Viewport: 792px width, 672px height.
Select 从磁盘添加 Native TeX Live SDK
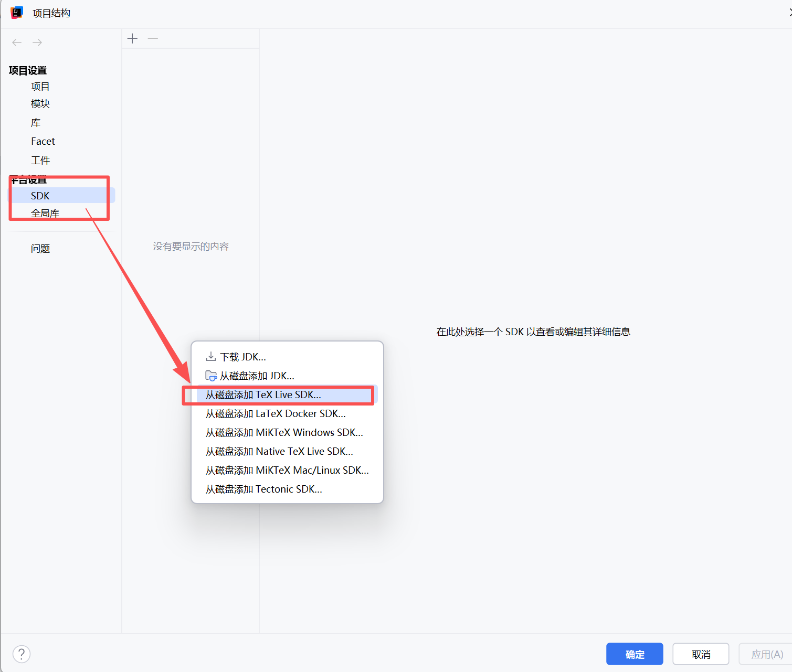(x=279, y=451)
